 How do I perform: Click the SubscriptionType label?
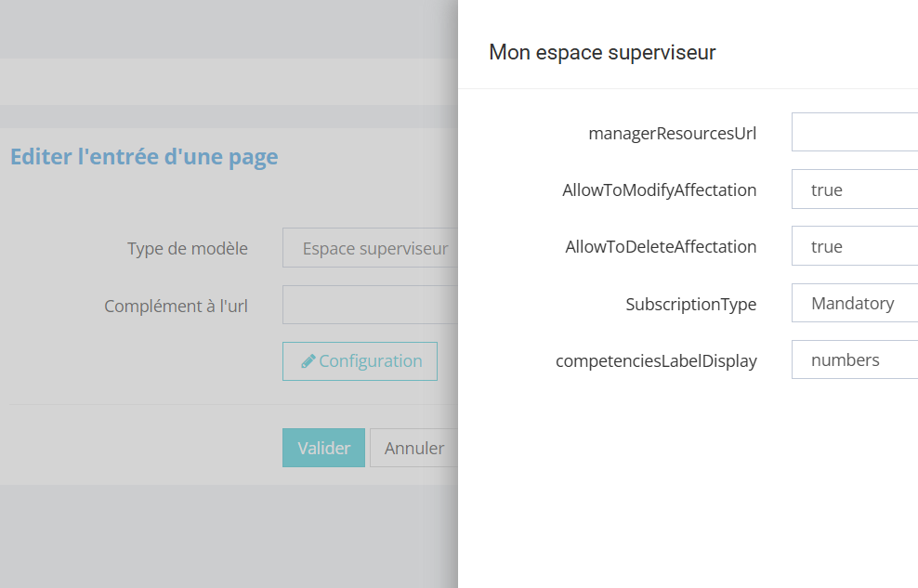click(x=690, y=304)
